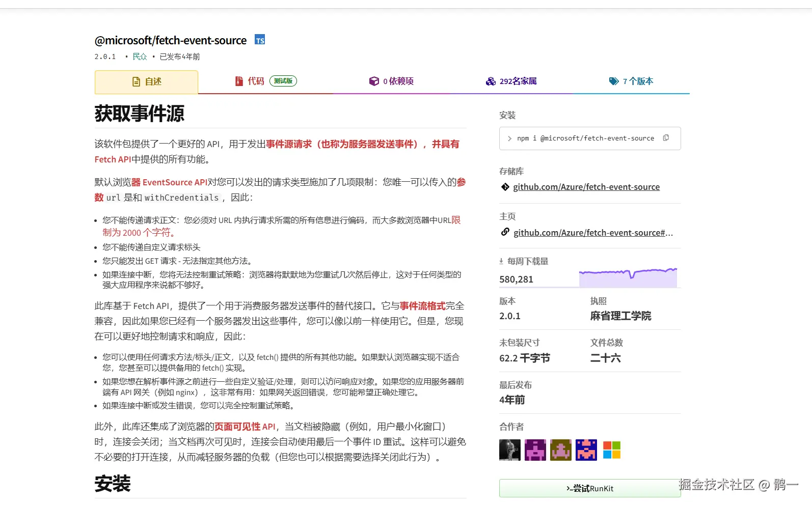
Task: Click the homepage chain link icon
Action: 505,232
